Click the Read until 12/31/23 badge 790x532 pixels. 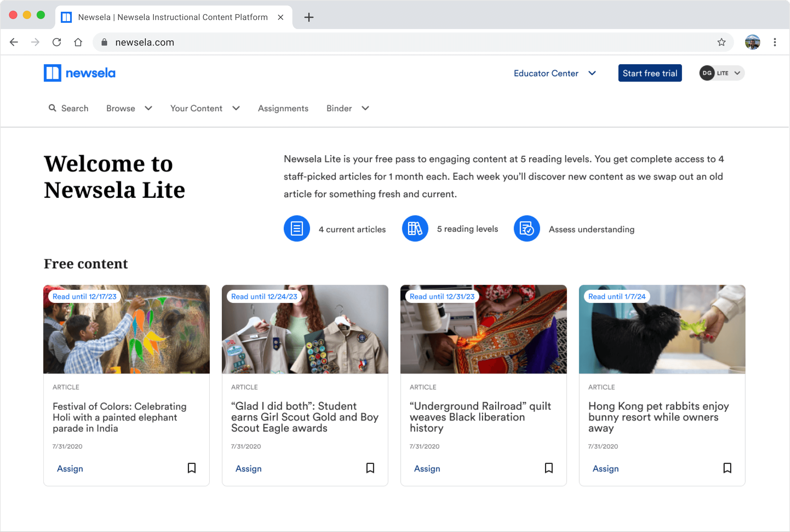tap(442, 296)
